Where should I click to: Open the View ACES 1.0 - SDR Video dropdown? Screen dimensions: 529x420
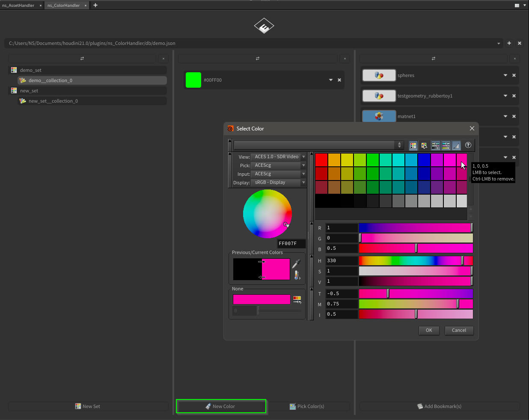point(279,157)
